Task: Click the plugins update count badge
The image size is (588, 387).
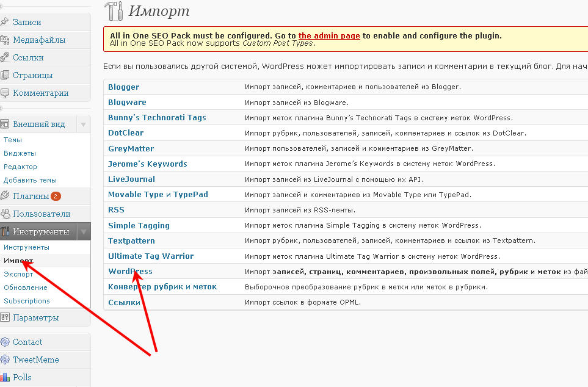Action: coord(56,196)
